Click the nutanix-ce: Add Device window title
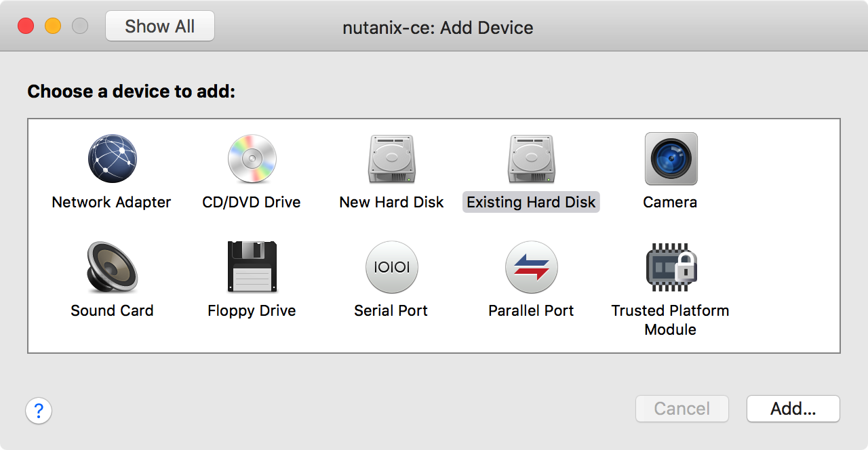Image resolution: width=868 pixels, height=450 pixels. (x=437, y=28)
